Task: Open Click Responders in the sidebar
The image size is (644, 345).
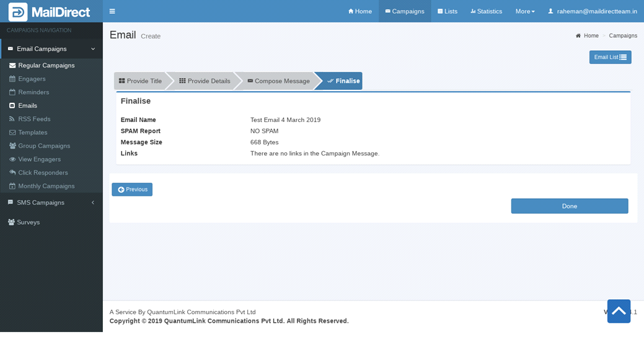Action: tap(43, 173)
